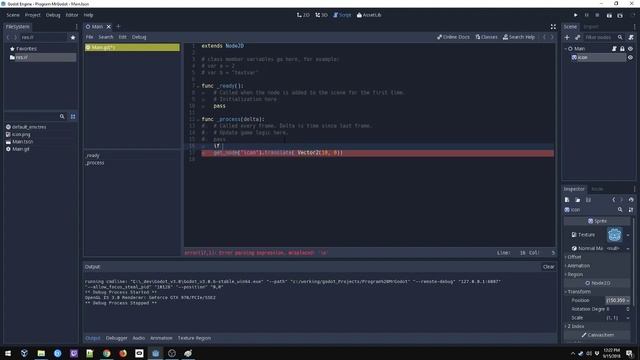Switch to the Node dock tab

pos(597,189)
